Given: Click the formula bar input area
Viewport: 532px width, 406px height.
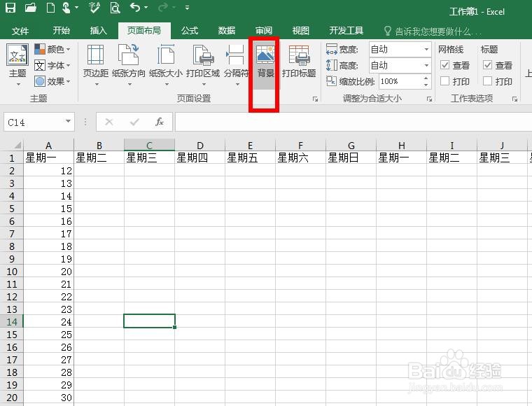Looking at the screenshot, I should pyautogui.click(x=353, y=122).
